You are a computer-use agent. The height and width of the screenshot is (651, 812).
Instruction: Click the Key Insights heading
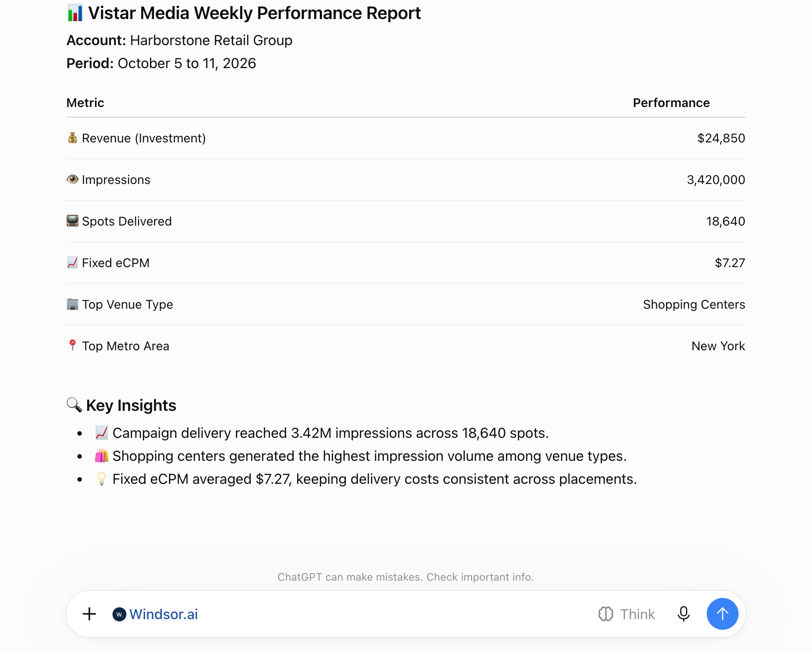pyautogui.click(x=131, y=405)
